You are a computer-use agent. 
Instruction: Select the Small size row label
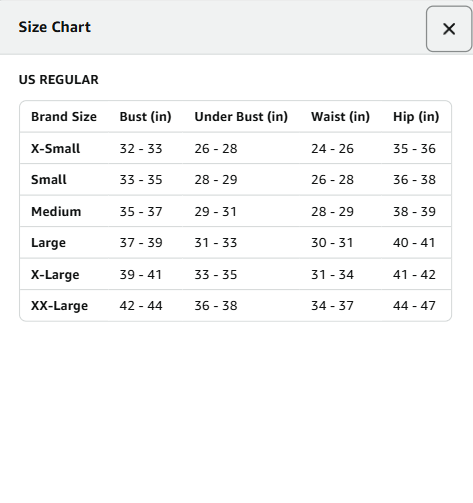pos(49,180)
